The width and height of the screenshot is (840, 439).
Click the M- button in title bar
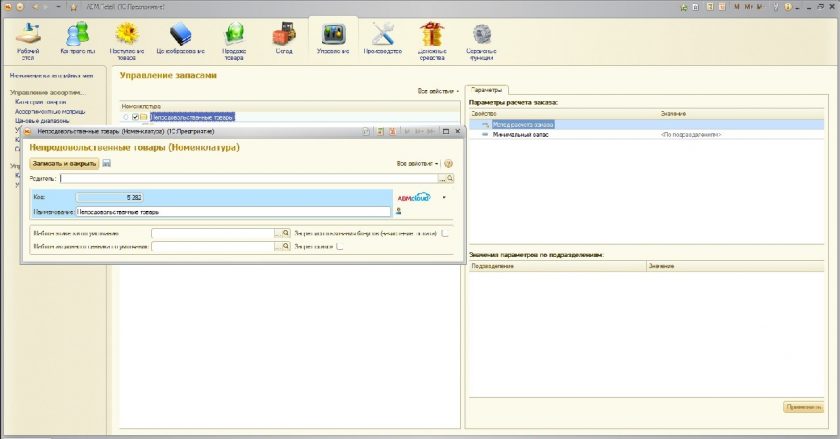click(x=761, y=7)
